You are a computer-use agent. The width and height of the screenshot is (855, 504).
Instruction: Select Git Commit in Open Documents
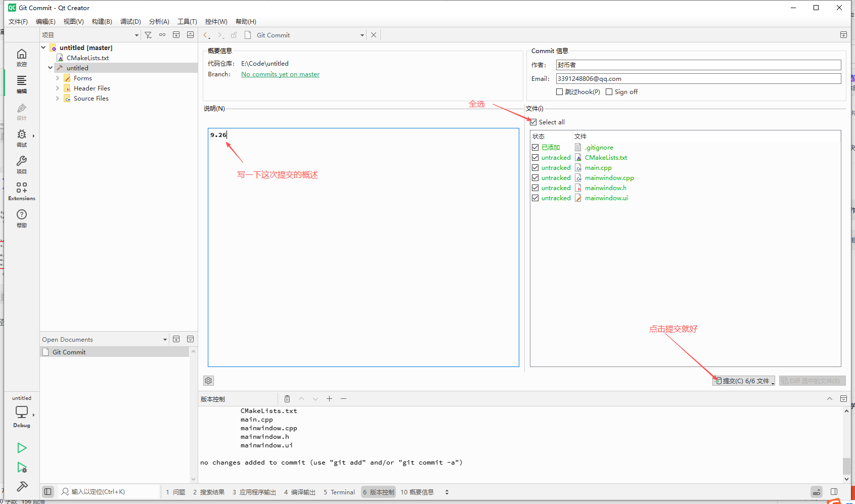115,352
